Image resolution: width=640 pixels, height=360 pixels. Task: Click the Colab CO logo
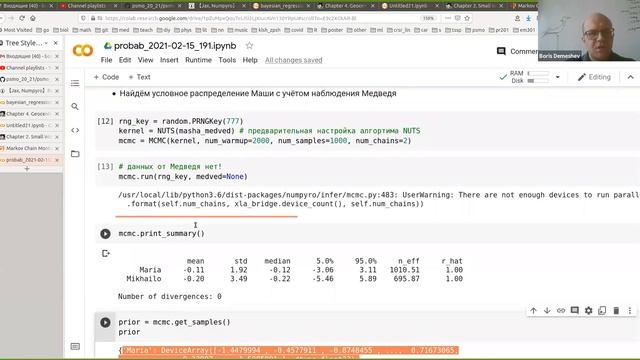pos(82,51)
